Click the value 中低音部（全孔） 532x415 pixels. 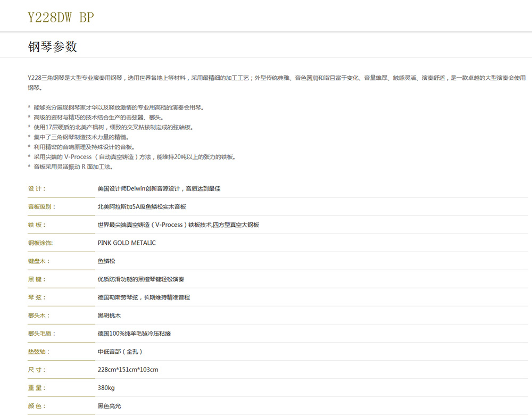click(120, 352)
